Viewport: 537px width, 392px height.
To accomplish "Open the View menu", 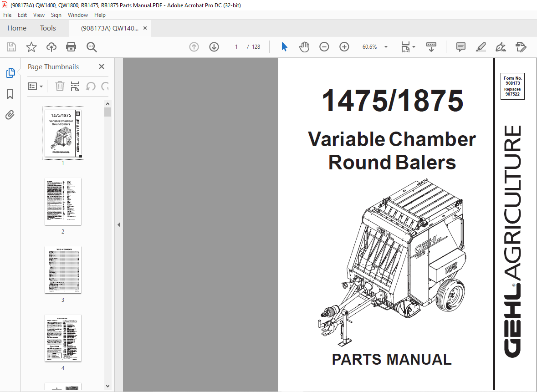I will coord(39,15).
